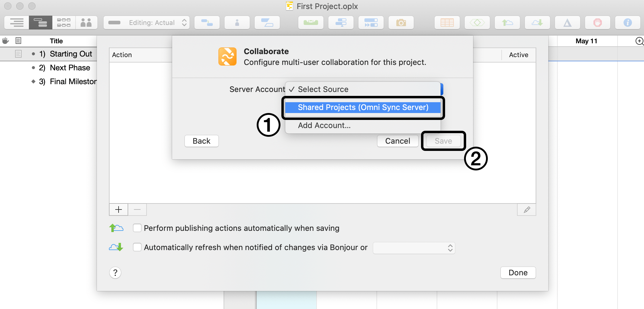
Task: Choose Shared Projects (Omni Sync Server)
Action: [x=363, y=107]
